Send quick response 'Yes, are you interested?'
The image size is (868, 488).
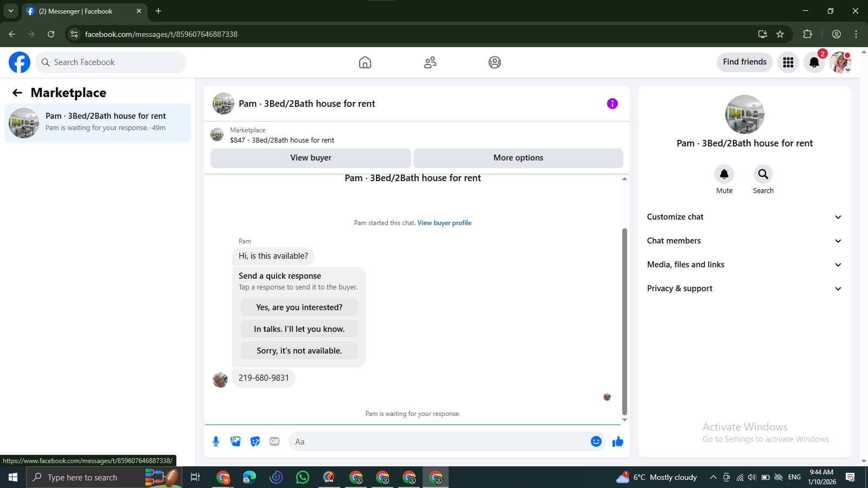click(299, 307)
